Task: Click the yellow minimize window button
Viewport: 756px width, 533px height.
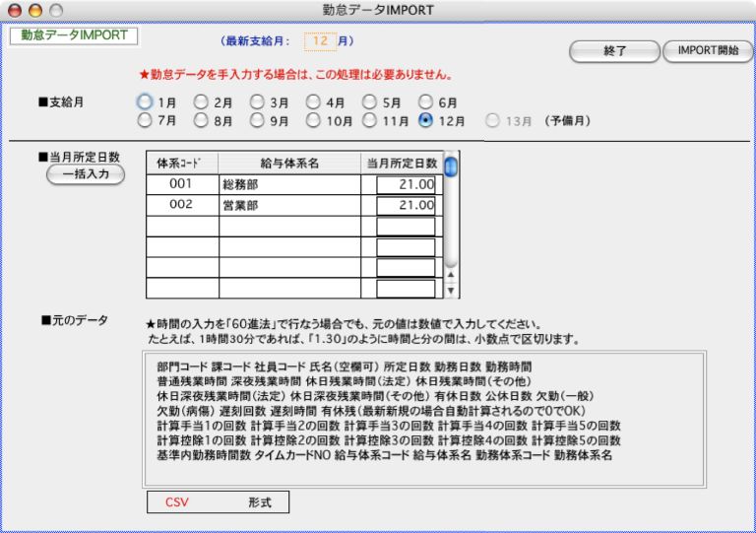Action: tap(34, 9)
